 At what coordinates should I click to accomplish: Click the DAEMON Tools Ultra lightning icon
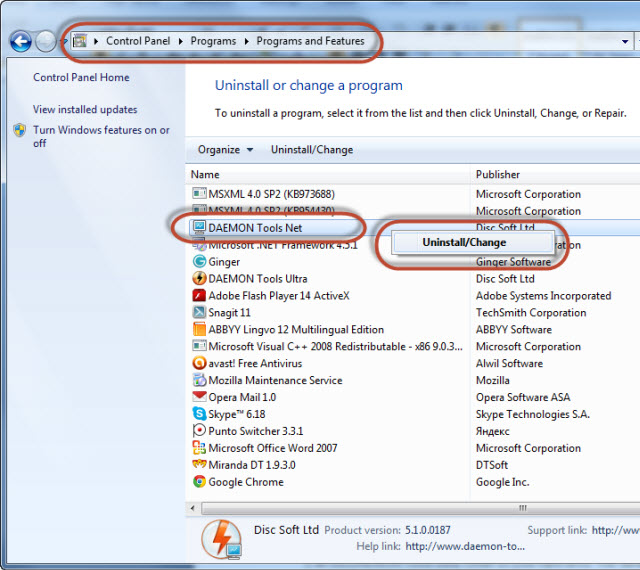[199, 278]
